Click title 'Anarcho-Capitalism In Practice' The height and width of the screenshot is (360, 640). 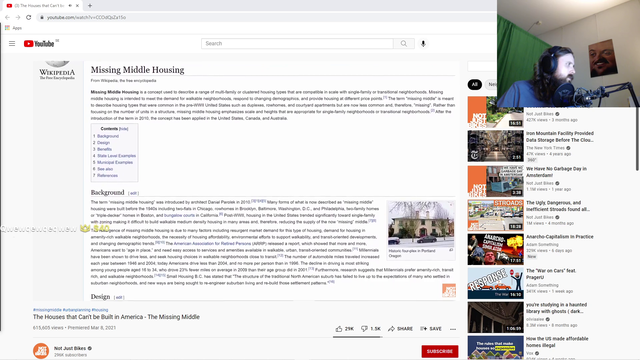(560, 237)
